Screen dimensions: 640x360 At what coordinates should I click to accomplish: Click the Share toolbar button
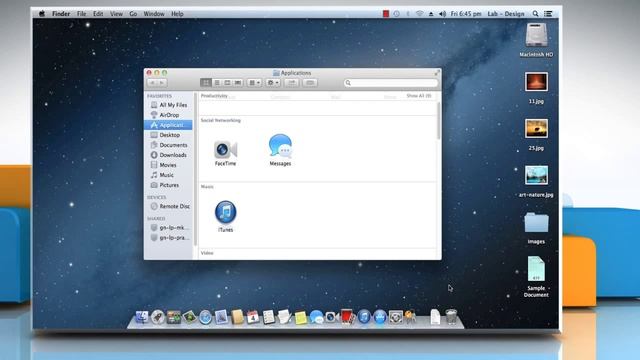pos(291,83)
